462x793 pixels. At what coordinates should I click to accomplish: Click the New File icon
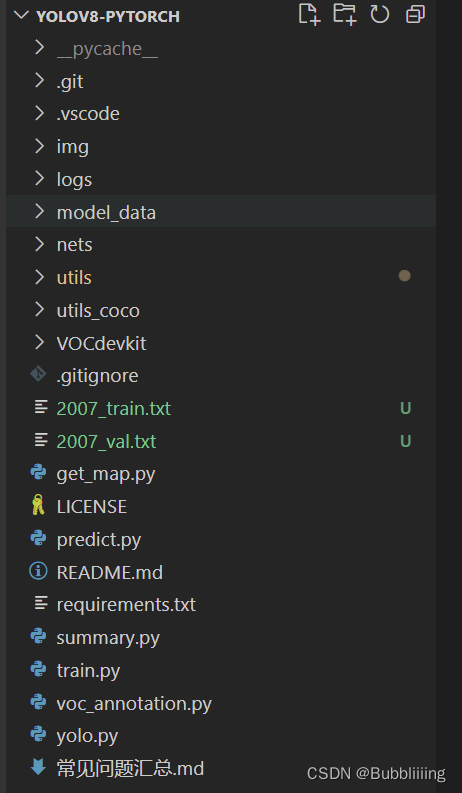pyautogui.click(x=309, y=14)
